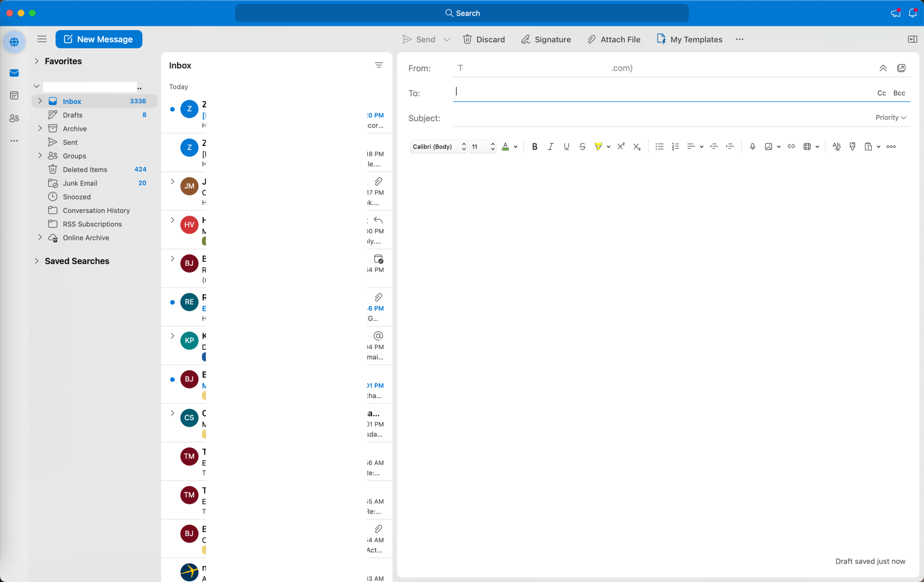Toggle sidebar hamburger menu

click(x=42, y=39)
